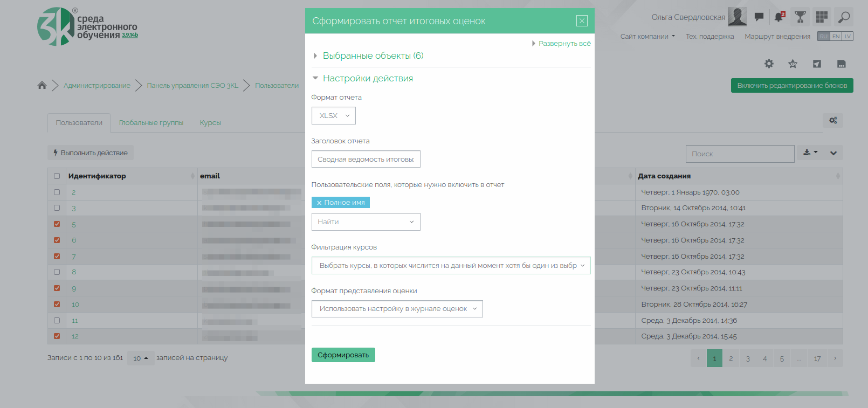The image size is (868, 408).
Task: Check the checkbox for user 8
Action: click(57, 272)
